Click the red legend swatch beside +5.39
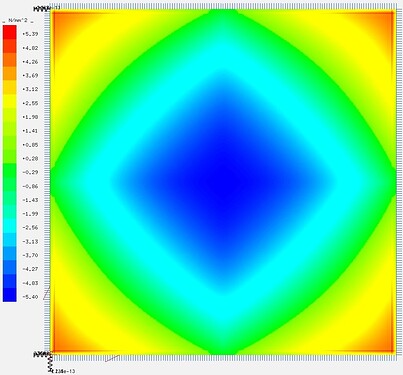 [x=10, y=32]
